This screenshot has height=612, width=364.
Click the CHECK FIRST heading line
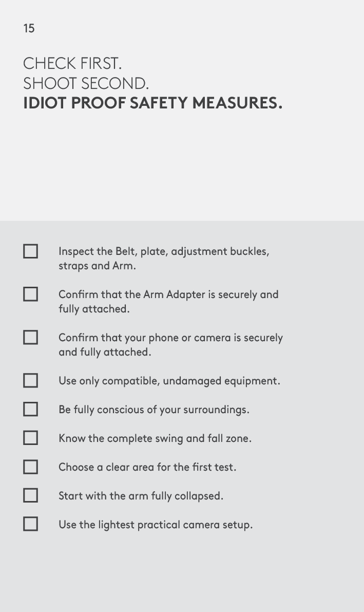point(72,63)
